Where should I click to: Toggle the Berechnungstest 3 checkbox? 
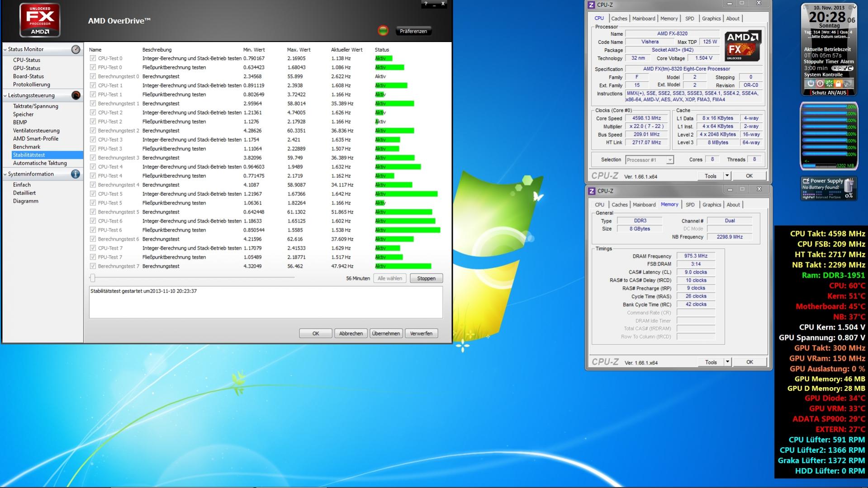pyautogui.click(x=93, y=158)
